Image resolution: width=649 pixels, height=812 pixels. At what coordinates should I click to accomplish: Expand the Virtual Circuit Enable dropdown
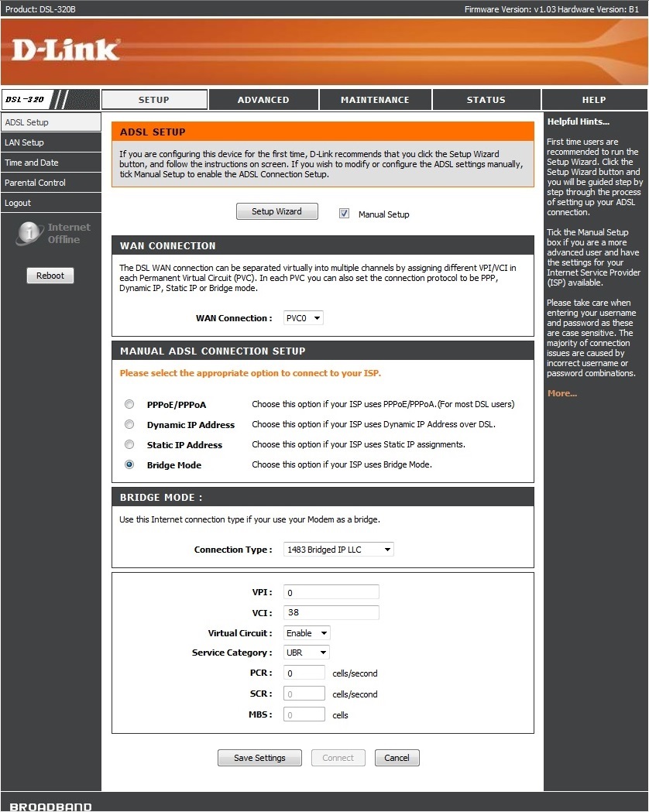tap(306, 632)
